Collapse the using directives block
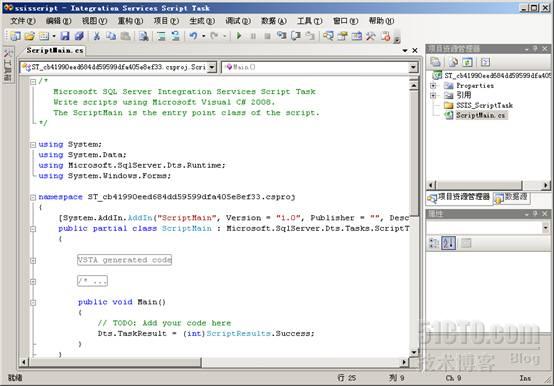The height and width of the screenshot is (386, 554). (33, 144)
